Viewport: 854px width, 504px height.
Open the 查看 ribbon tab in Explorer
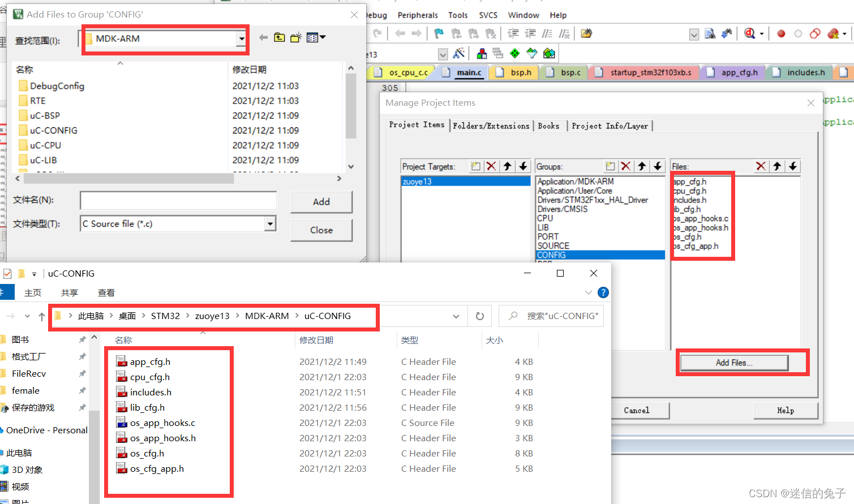point(106,292)
